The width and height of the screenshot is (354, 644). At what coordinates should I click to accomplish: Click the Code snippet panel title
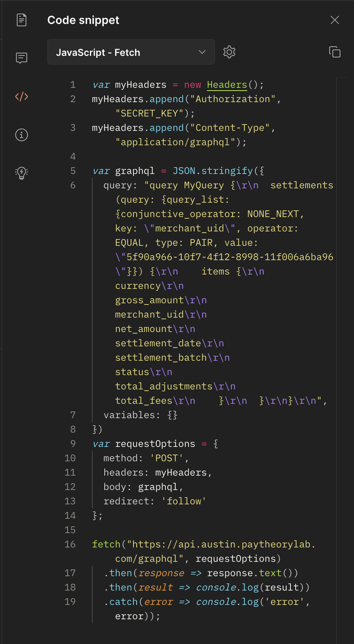pyautogui.click(x=83, y=20)
